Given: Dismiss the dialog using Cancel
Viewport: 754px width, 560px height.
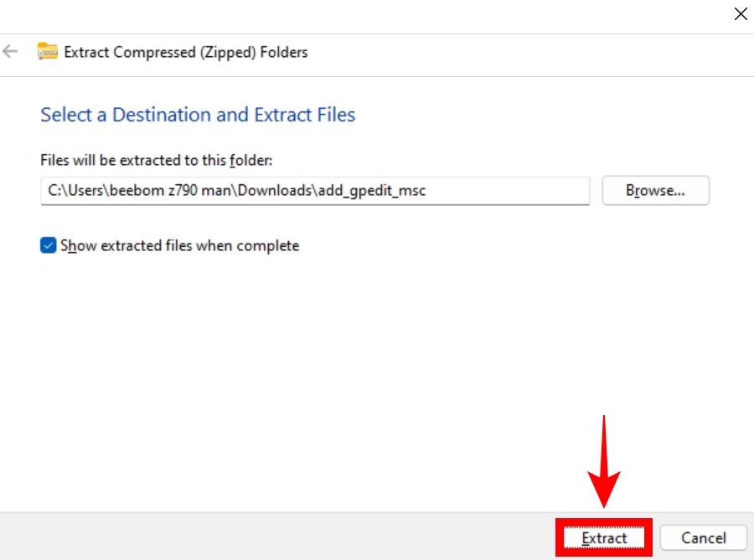Looking at the screenshot, I should tap(704, 538).
